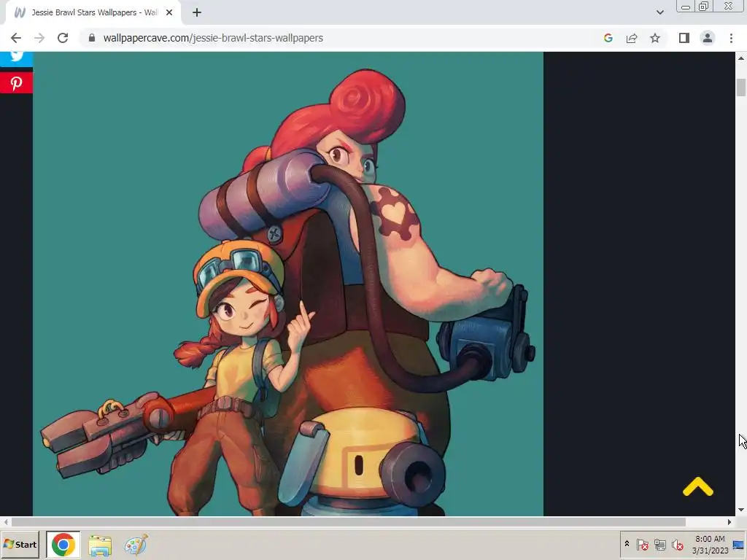Share this page via share icon

[632, 38]
